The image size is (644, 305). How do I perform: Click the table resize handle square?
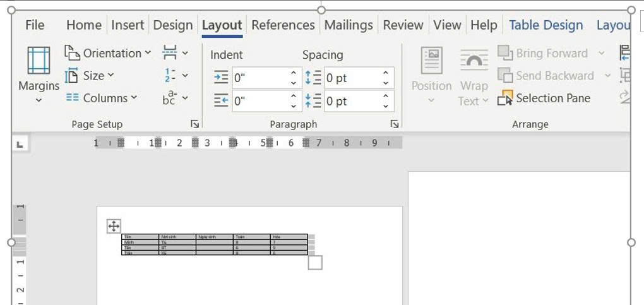pos(315,262)
